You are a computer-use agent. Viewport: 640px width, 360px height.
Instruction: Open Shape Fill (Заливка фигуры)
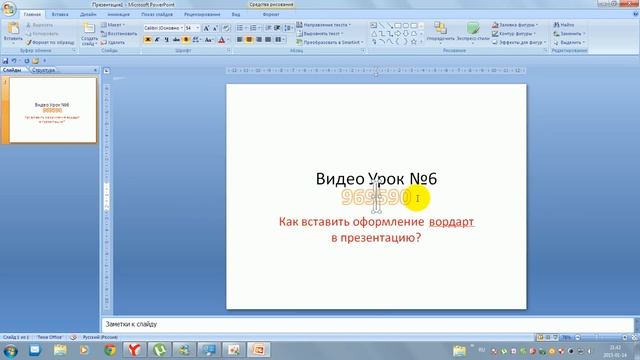click(515, 25)
